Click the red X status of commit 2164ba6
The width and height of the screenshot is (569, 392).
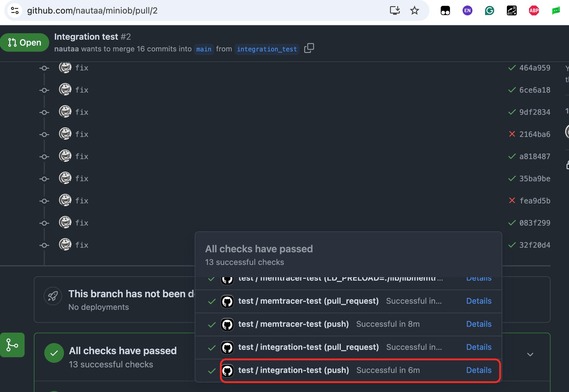point(512,134)
